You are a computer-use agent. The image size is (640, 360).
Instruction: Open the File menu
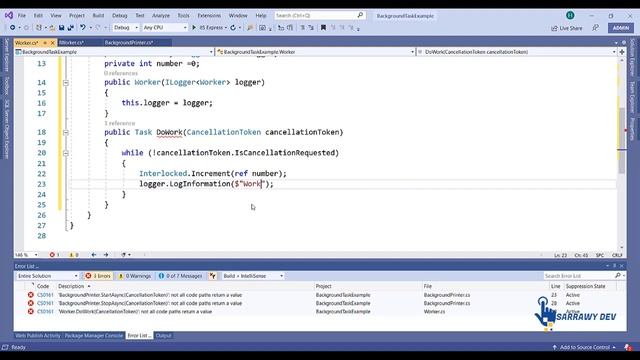(x=22, y=16)
